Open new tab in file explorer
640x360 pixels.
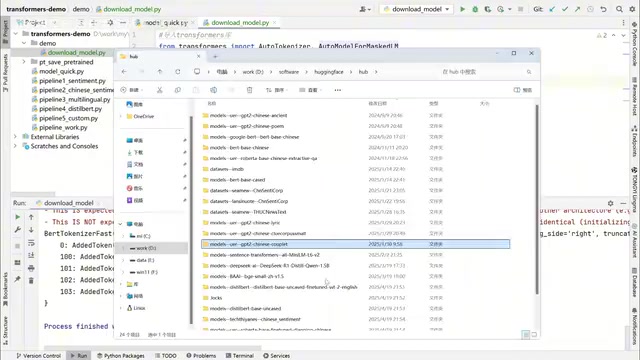point(215,56)
